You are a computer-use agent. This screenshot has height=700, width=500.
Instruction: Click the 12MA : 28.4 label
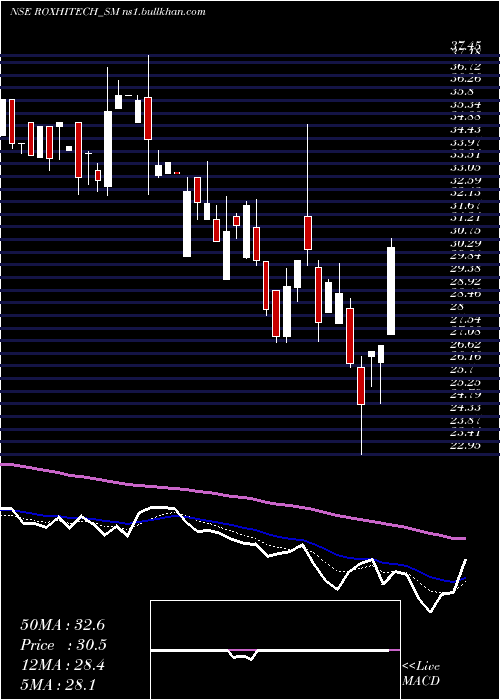click(63, 665)
